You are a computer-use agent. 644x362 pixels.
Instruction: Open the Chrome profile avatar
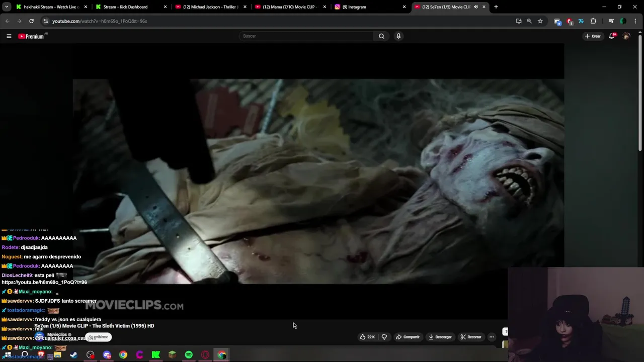pyautogui.click(x=623, y=21)
